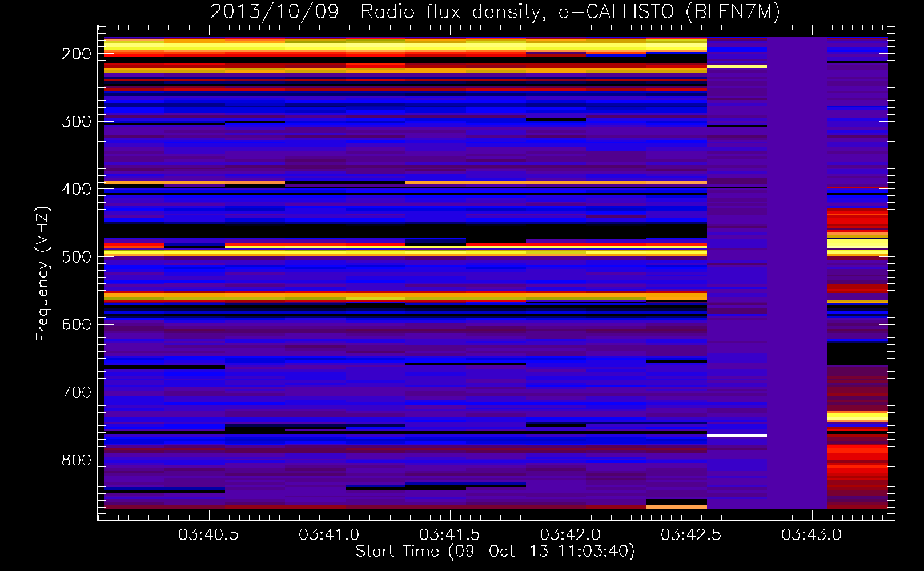Image resolution: width=924 pixels, height=571 pixels.
Task: Click the 'Frequency (MHZ)' axis label
Action: tap(43, 274)
